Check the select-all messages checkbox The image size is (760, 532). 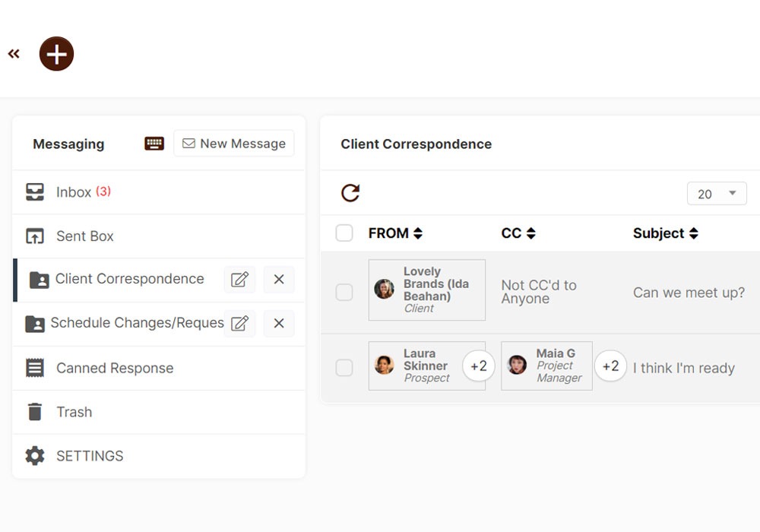click(344, 233)
